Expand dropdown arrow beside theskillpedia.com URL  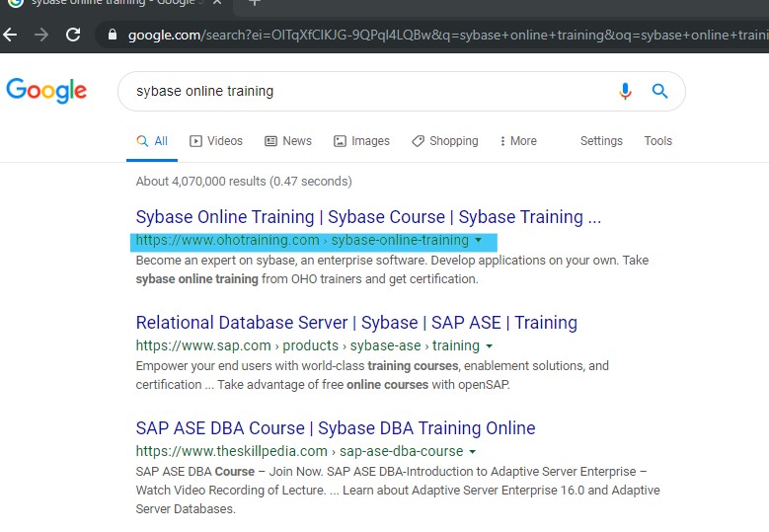(x=472, y=452)
